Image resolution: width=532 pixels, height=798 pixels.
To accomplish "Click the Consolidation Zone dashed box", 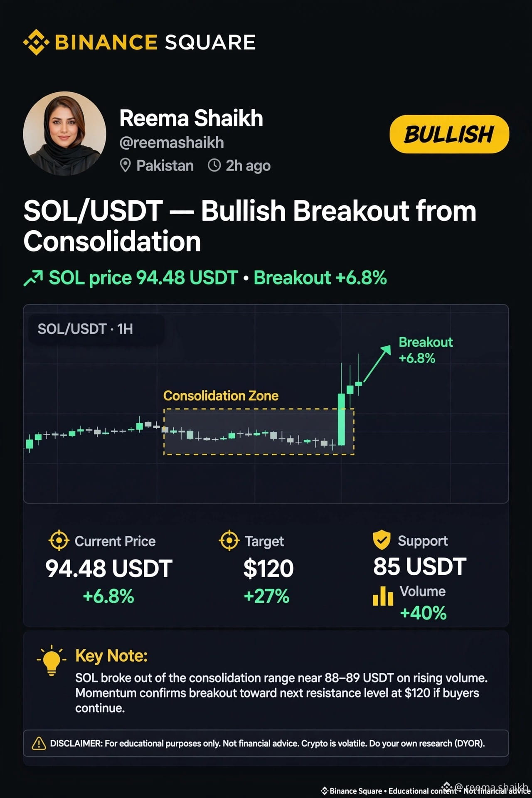I will (x=259, y=432).
